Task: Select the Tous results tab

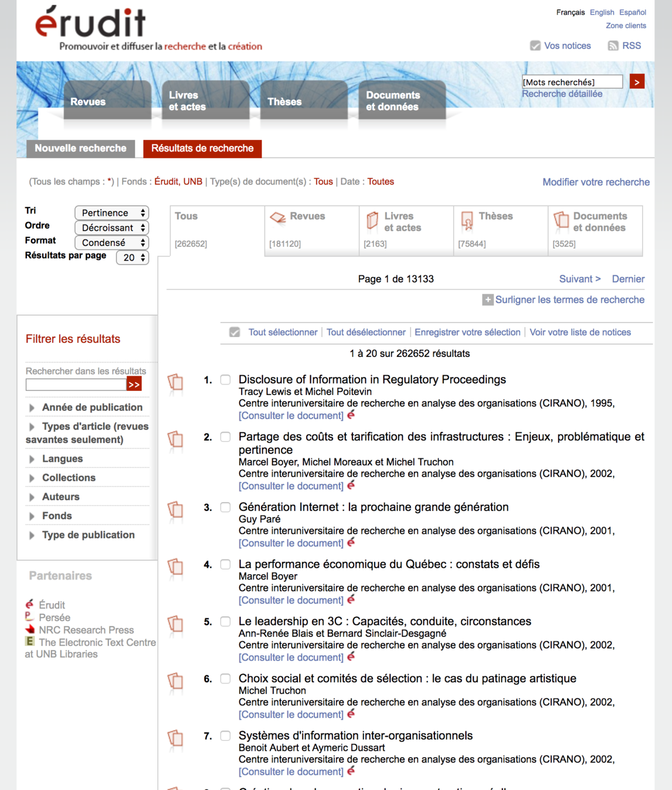Action: click(x=217, y=231)
